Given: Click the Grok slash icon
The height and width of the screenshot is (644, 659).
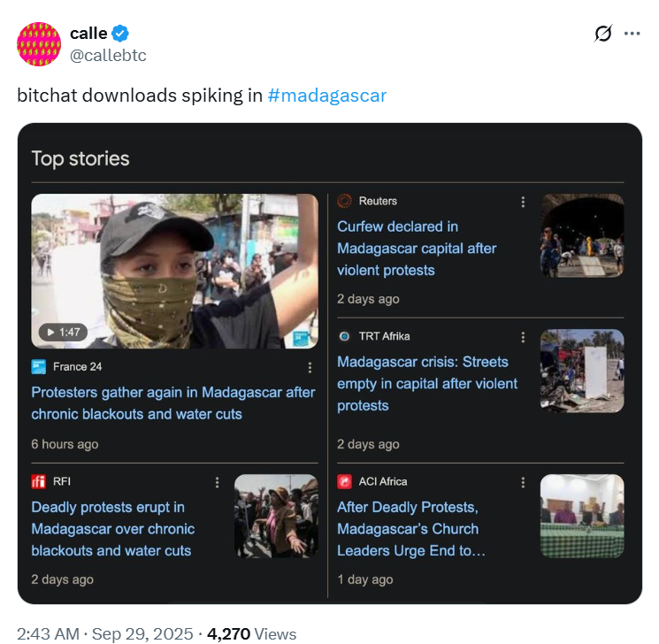Looking at the screenshot, I should (602, 34).
